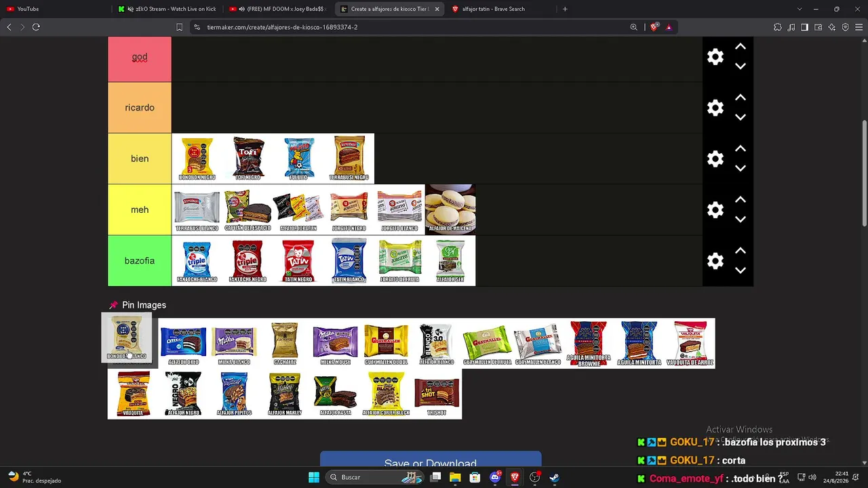This screenshot has height=488, width=868.
Task: Bookmark this page with the bookmark icon
Action: pos(179,27)
